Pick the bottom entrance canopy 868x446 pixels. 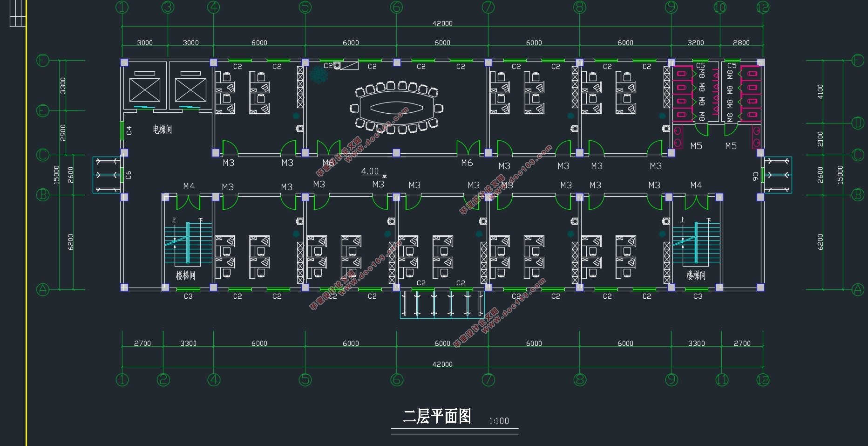click(442, 304)
